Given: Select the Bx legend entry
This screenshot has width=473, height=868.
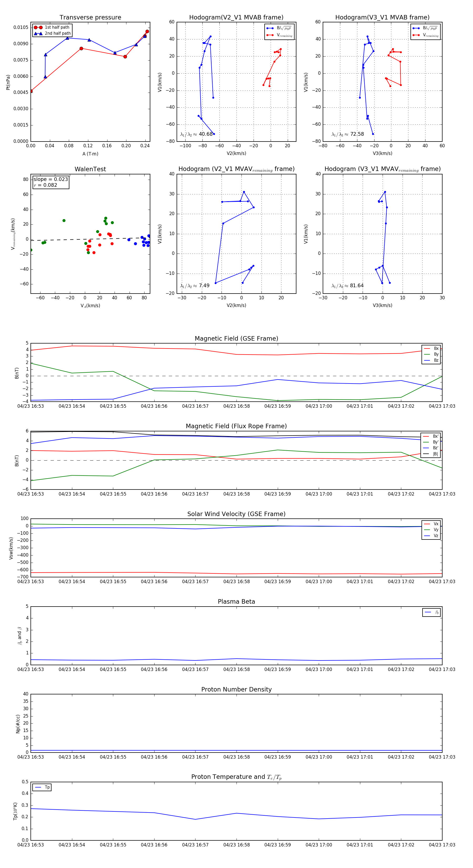Looking at the screenshot, I should [431, 349].
